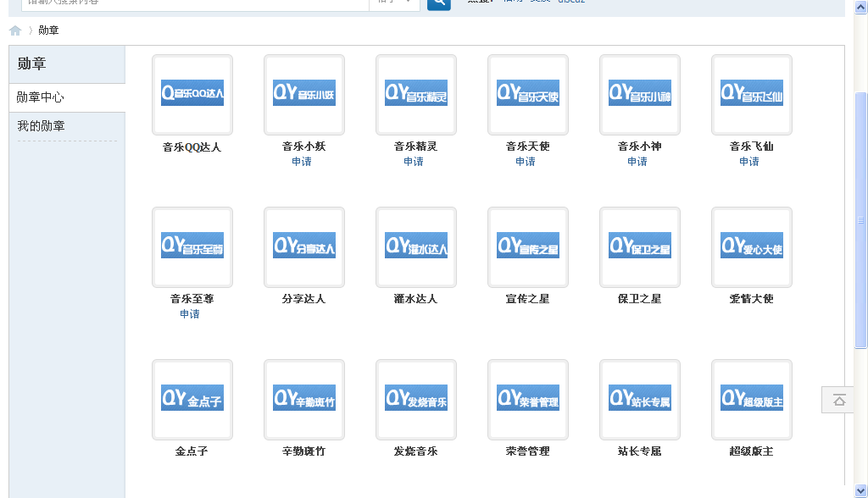Click the 荣誉管理 medal badge icon
Viewport: 868px width, 498px height.
pyautogui.click(x=527, y=398)
